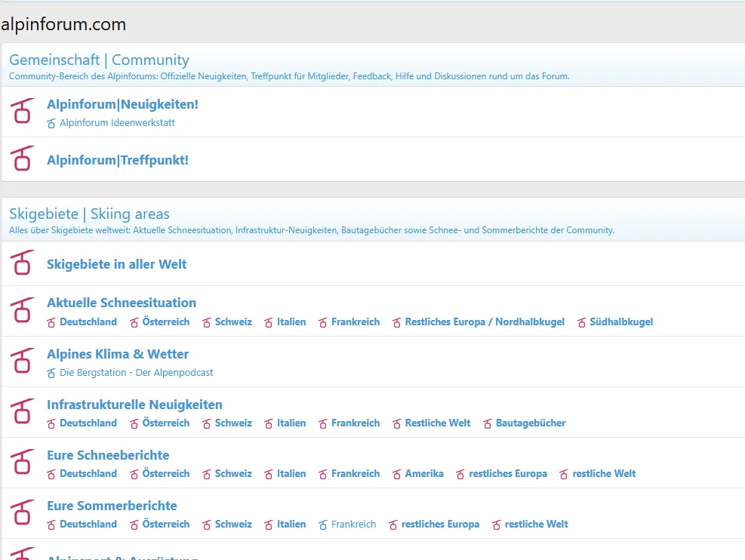Open Alpinforum|Neuigkeiten! forum
This screenshot has height=560, width=745.
pyautogui.click(x=122, y=104)
